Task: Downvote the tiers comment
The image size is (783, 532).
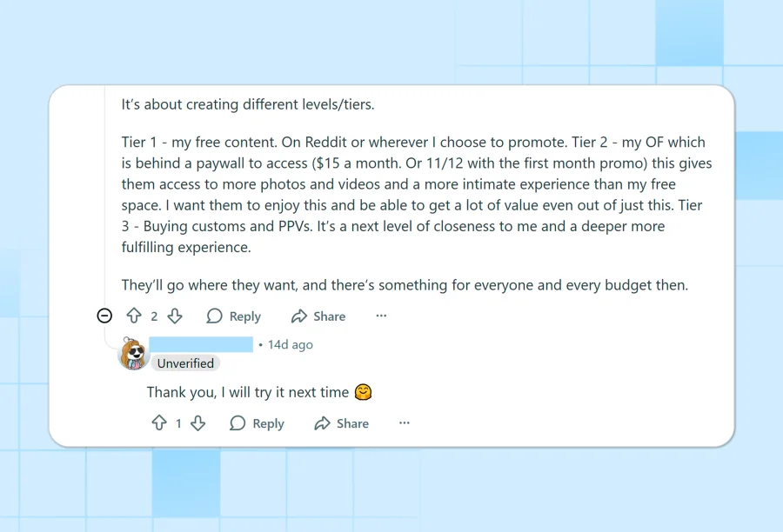Action: pyautogui.click(x=174, y=316)
